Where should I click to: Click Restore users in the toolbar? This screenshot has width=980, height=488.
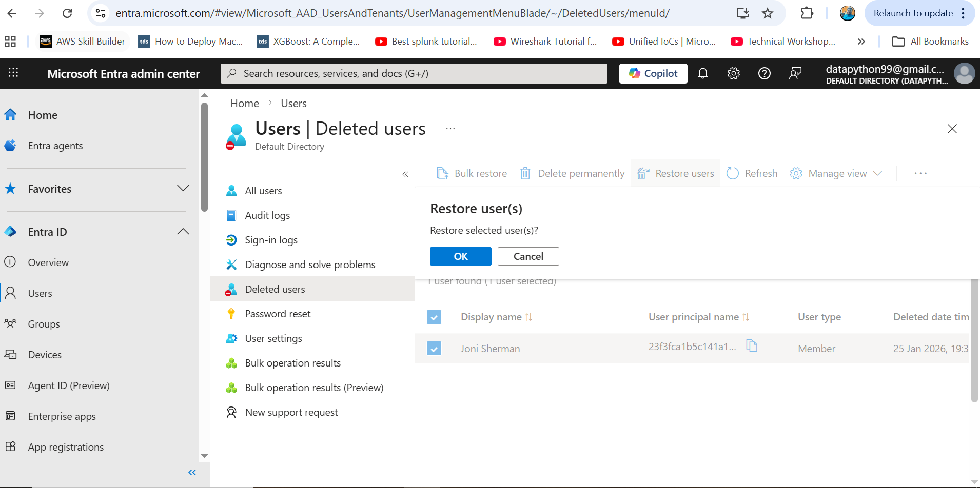pyautogui.click(x=675, y=173)
